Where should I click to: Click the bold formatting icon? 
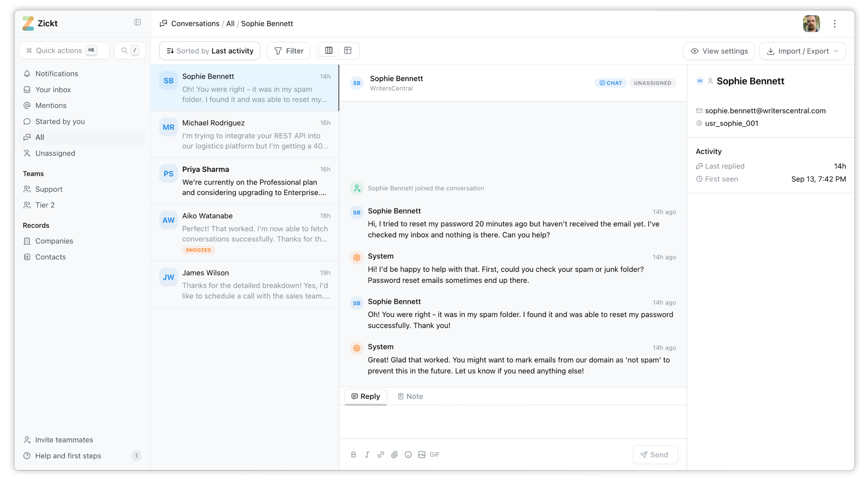point(353,454)
